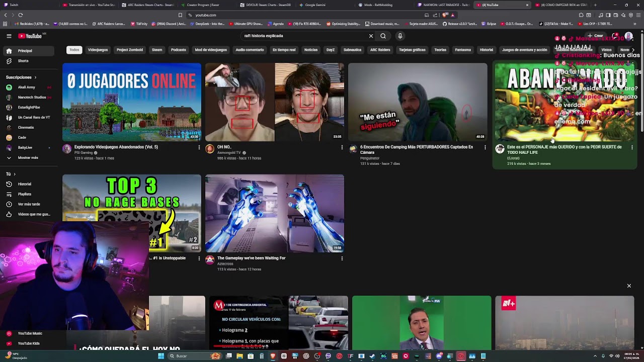644x362 pixels.
Task: Filter by ARC Raiders chip
Action: click(x=380, y=50)
